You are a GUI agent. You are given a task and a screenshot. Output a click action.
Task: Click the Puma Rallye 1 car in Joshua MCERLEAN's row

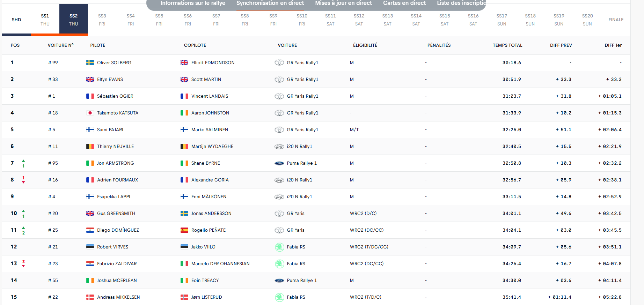tap(302, 281)
